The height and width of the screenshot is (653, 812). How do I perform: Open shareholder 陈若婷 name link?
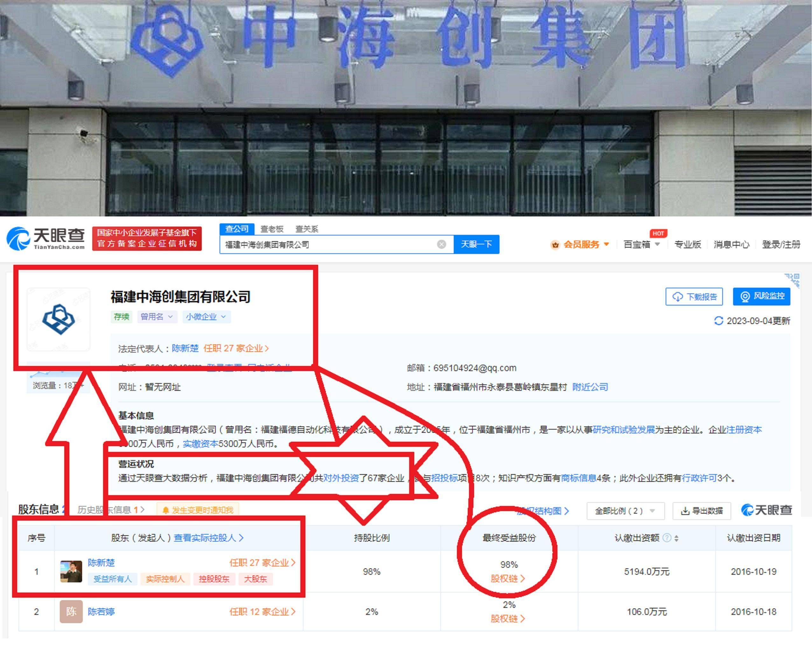101,612
